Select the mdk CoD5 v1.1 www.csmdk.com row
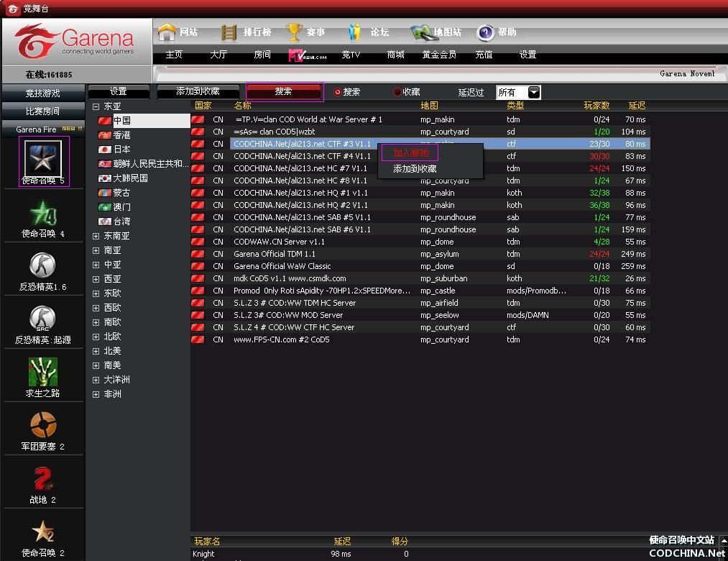The image size is (728, 561). (420, 278)
